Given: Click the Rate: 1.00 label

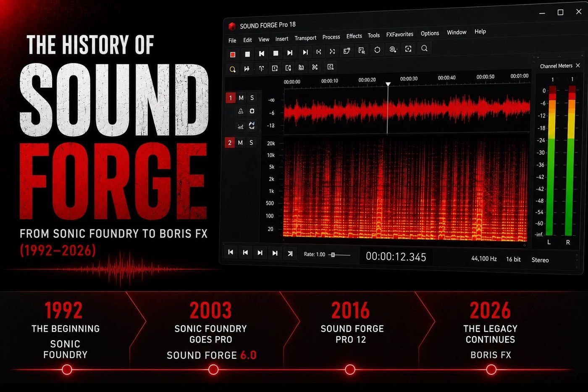Looking at the screenshot, I should coord(315,254).
